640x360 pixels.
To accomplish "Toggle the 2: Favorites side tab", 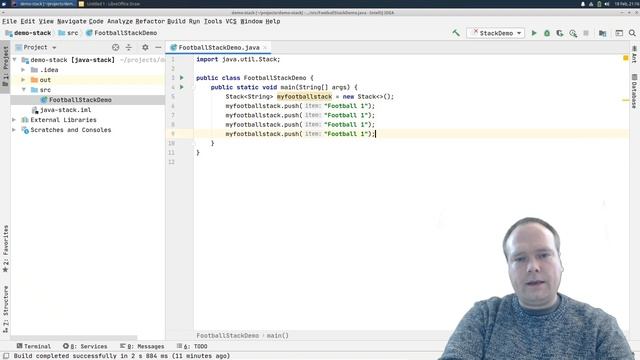I will [5, 249].
